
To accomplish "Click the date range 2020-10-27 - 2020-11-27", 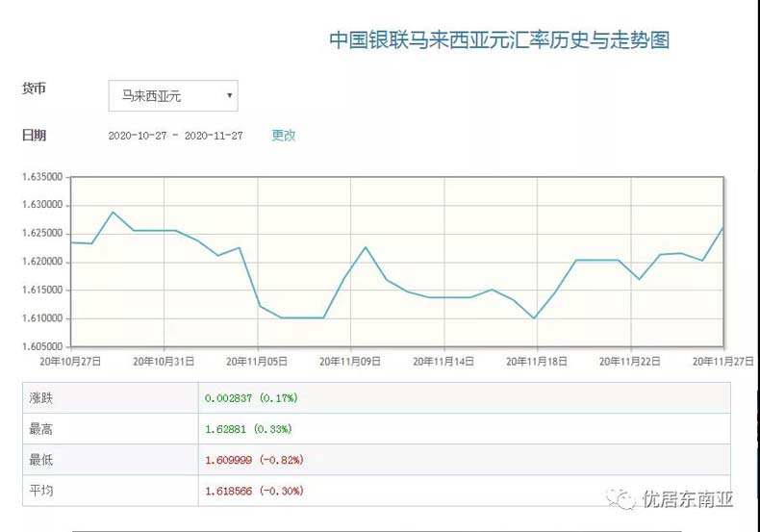I will pos(175,136).
